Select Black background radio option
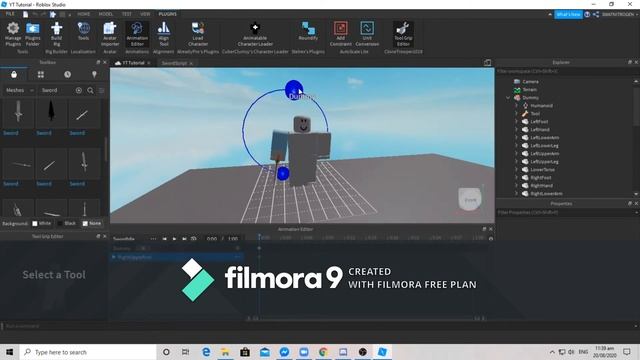The width and height of the screenshot is (640, 360). click(x=67, y=223)
